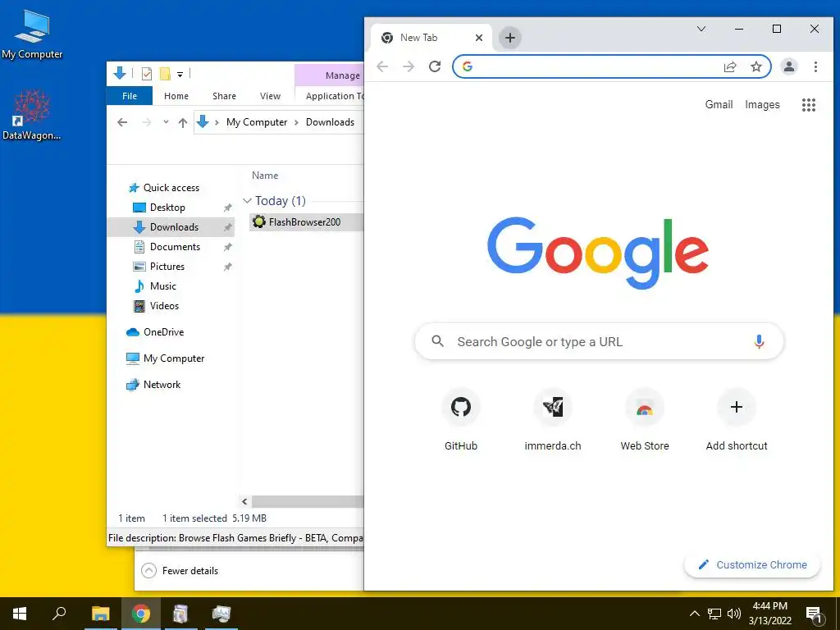Screen dimensions: 840x630
Task: Open Chrome tab search chevron
Action: (x=701, y=29)
